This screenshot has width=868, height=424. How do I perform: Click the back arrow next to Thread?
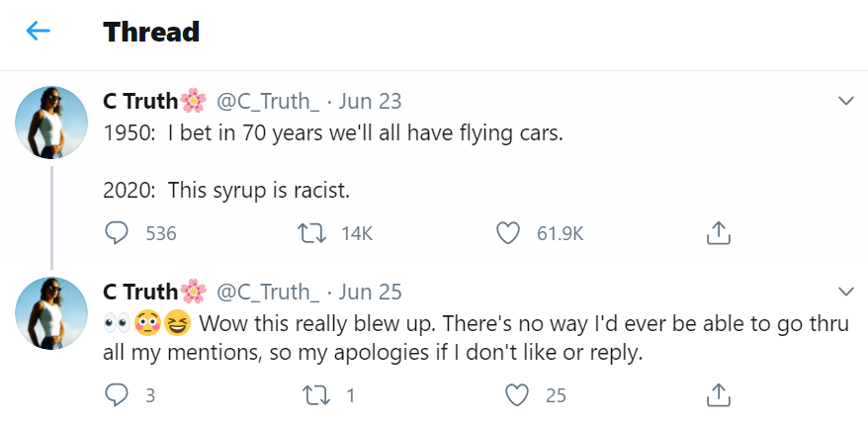[x=38, y=32]
